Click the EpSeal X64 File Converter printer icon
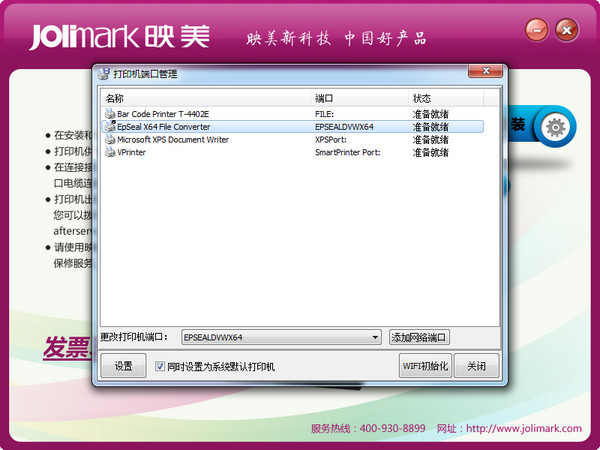Screen dimensions: 600x450 (110, 126)
